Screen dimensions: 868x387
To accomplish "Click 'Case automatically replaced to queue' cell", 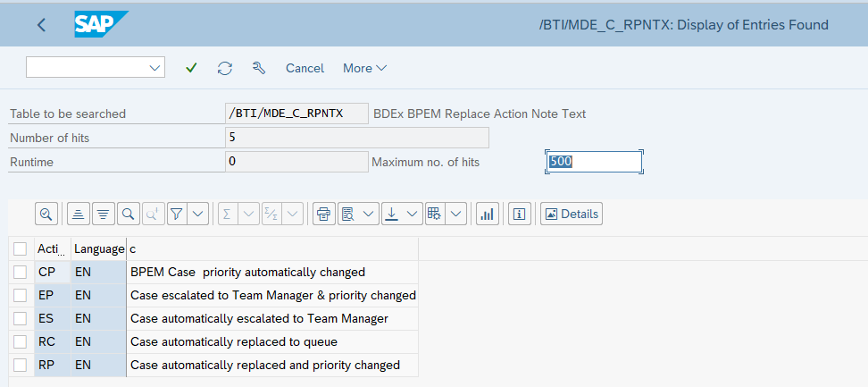I will [x=272, y=341].
